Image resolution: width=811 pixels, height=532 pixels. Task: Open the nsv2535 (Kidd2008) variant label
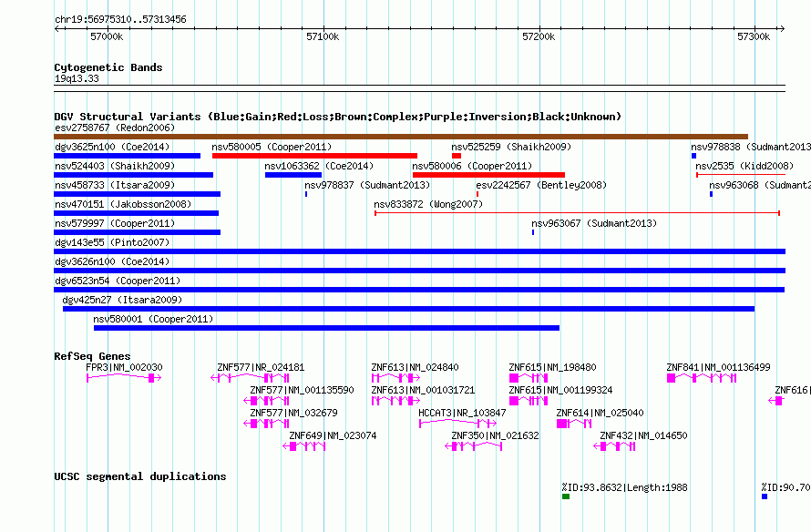pos(744,166)
